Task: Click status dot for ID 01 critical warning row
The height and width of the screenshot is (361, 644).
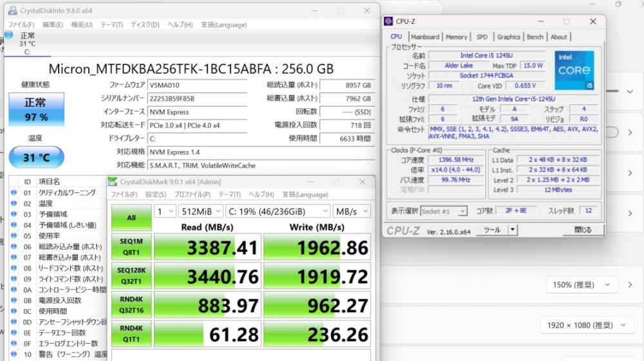Action: 14,192
